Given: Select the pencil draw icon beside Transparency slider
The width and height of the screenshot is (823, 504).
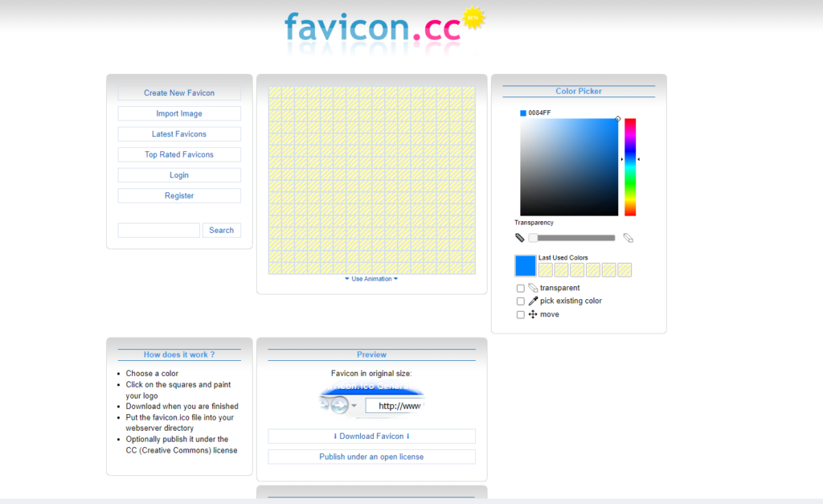Looking at the screenshot, I should click(521, 238).
